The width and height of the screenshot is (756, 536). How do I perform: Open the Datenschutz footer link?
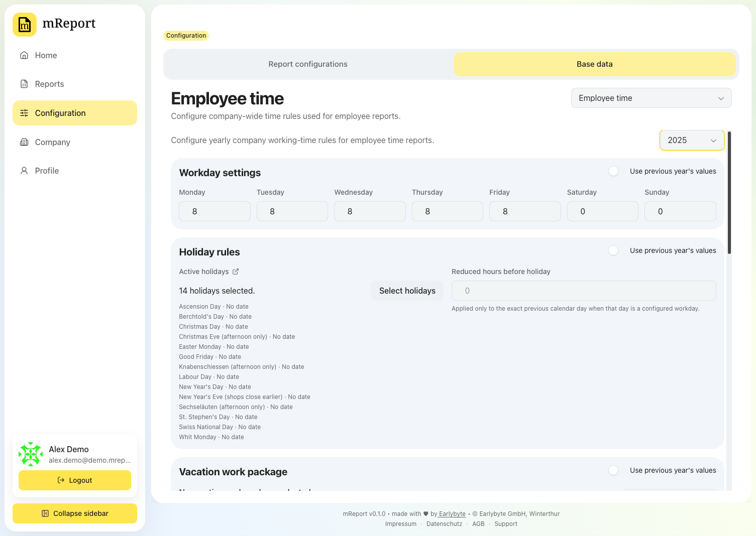click(444, 524)
